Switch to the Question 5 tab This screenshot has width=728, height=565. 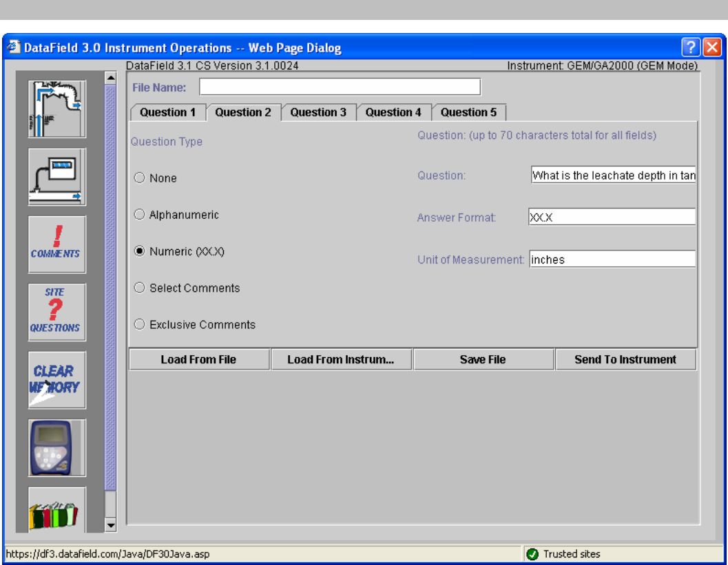469,112
